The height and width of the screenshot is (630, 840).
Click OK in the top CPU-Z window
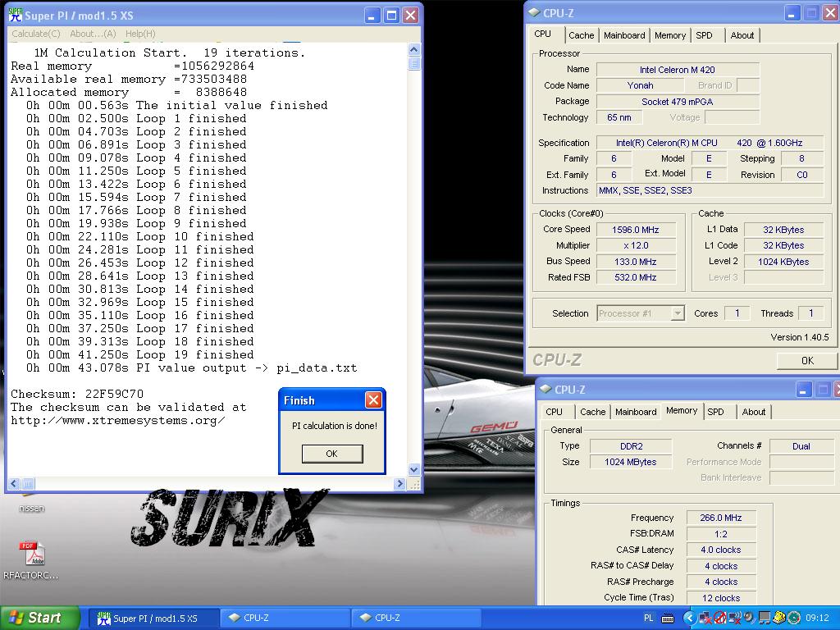point(807,361)
